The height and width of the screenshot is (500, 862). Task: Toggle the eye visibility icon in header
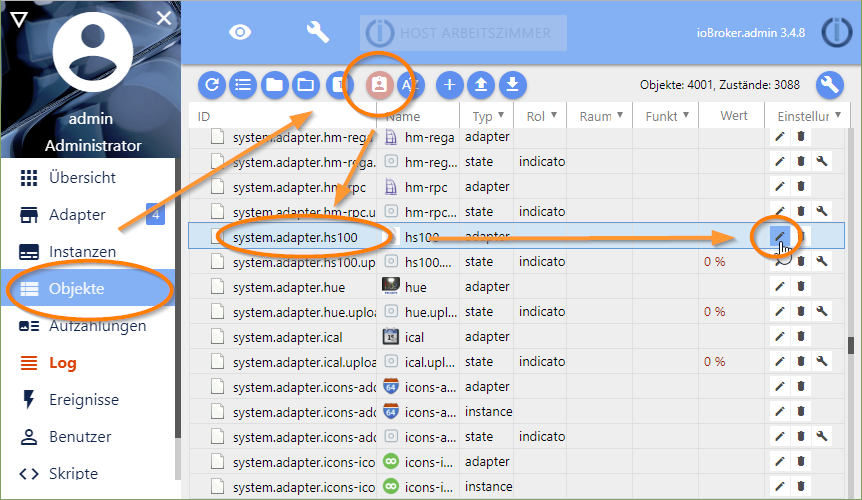pos(240,32)
